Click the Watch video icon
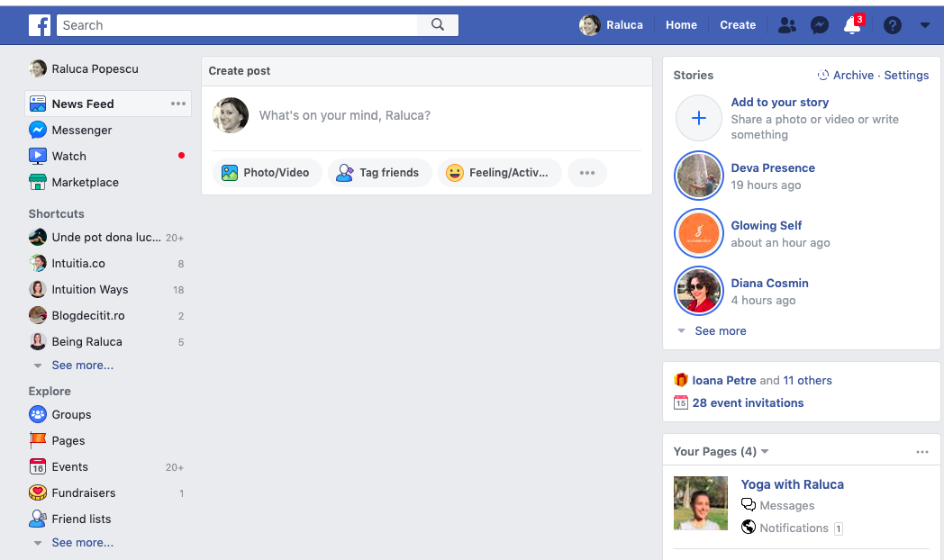 point(37,156)
